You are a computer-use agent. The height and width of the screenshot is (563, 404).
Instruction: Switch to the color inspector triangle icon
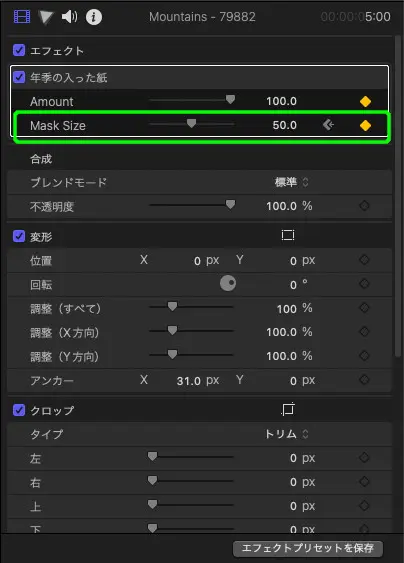tap(46, 17)
